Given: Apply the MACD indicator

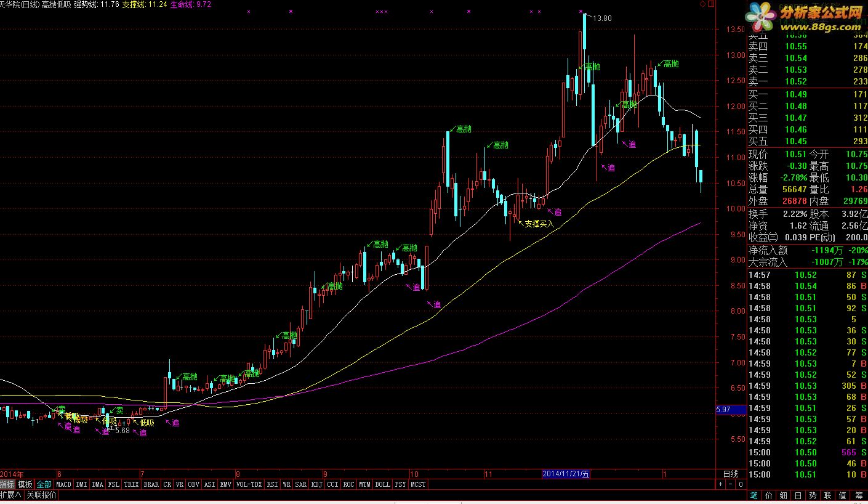Looking at the screenshot, I should click(x=63, y=484).
